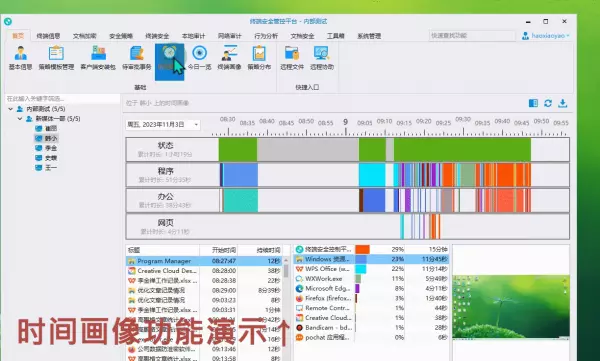600x361 pixels.
Task: Switch to the 行为分析 ribbon tab
Action: point(266,36)
